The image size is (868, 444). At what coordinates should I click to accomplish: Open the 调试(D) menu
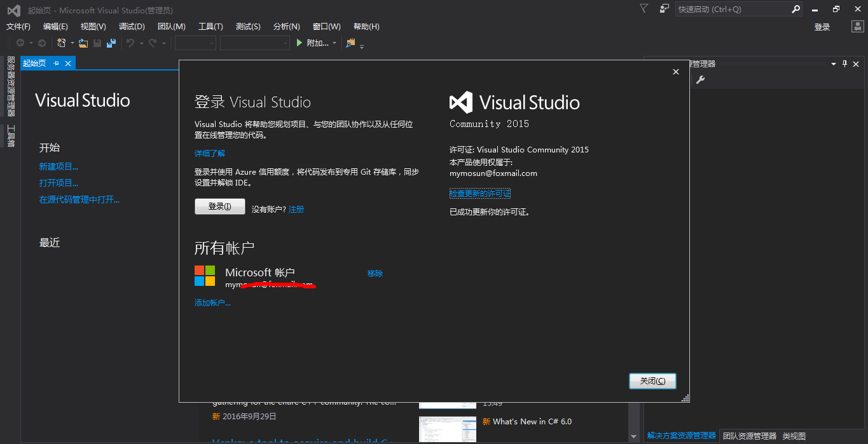(x=132, y=27)
